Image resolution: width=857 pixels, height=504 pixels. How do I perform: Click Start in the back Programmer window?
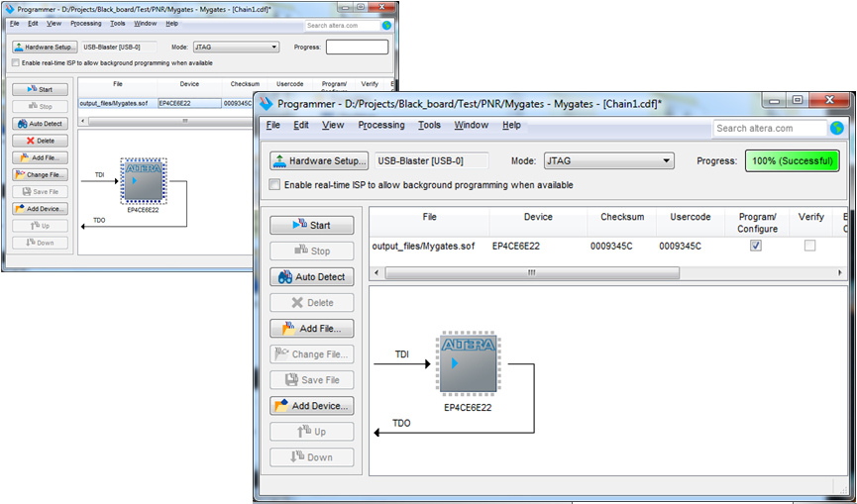pyautogui.click(x=40, y=89)
